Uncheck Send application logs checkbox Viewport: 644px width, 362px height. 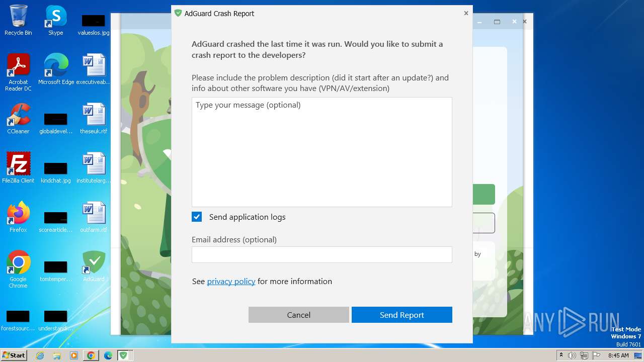point(197,217)
